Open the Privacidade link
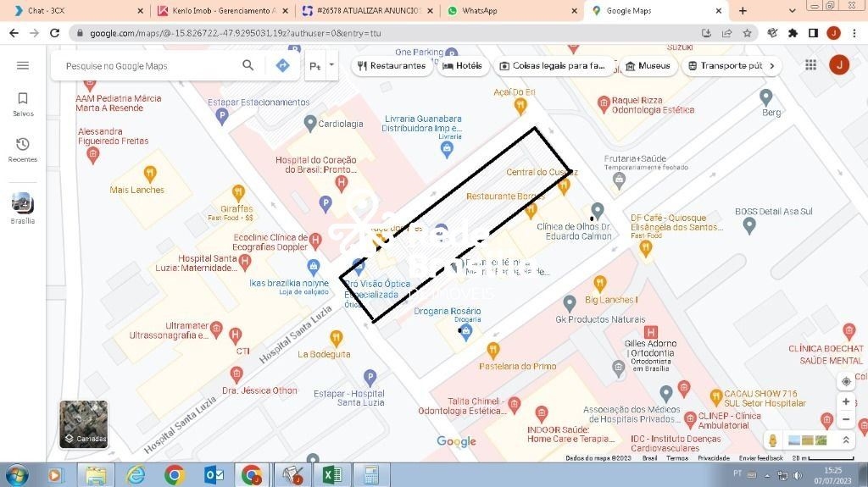 click(714, 458)
